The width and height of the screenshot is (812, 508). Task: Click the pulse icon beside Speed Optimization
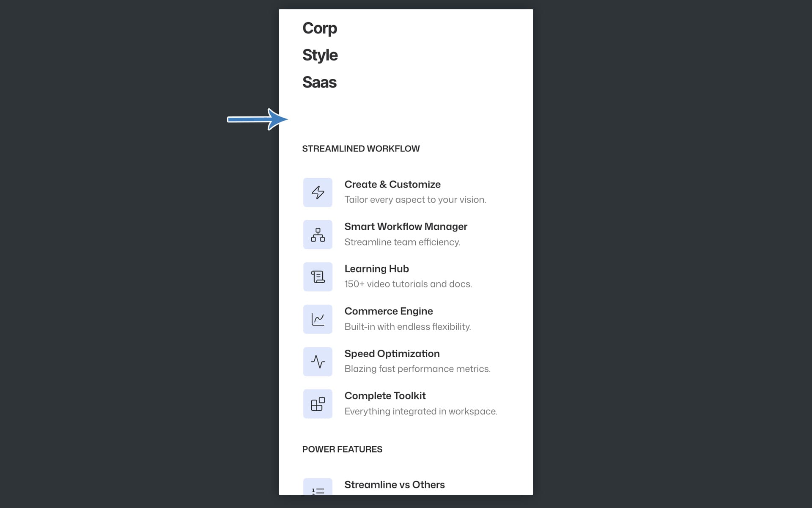pos(318,362)
